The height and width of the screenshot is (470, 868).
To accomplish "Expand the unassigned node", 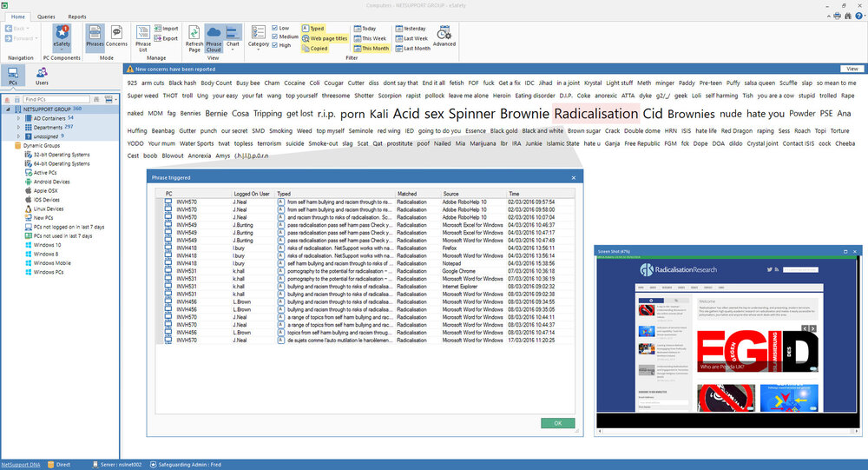I will pos(18,136).
